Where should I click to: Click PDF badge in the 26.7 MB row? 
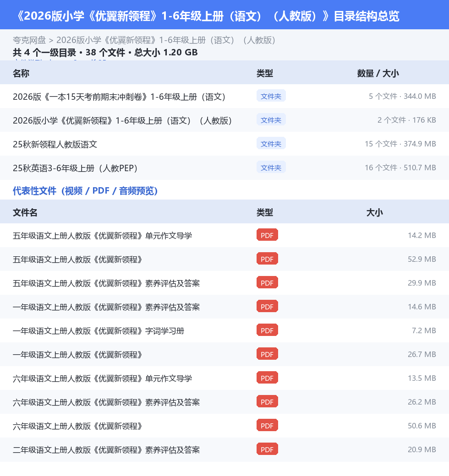pyautogui.click(x=267, y=354)
